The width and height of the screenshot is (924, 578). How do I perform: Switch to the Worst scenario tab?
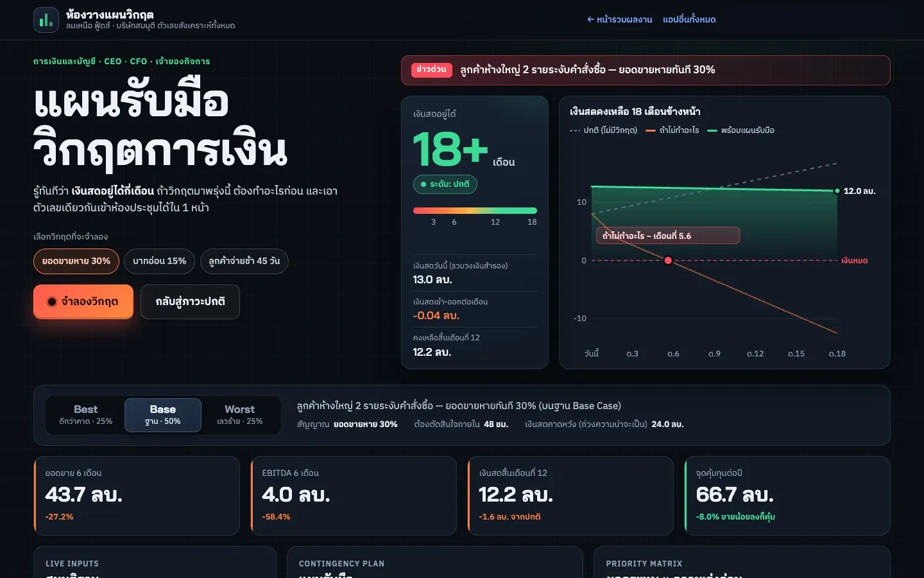coord(240,415)
